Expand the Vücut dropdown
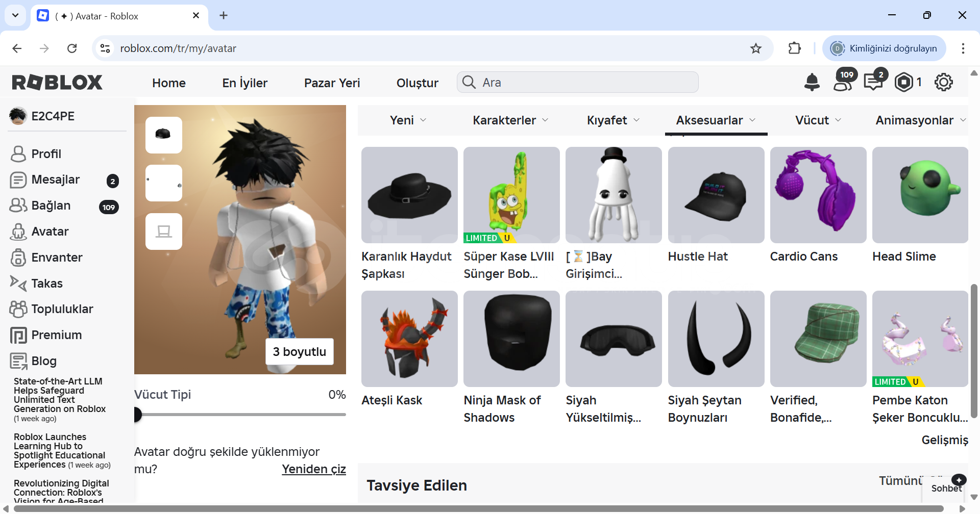 [818, 120]
